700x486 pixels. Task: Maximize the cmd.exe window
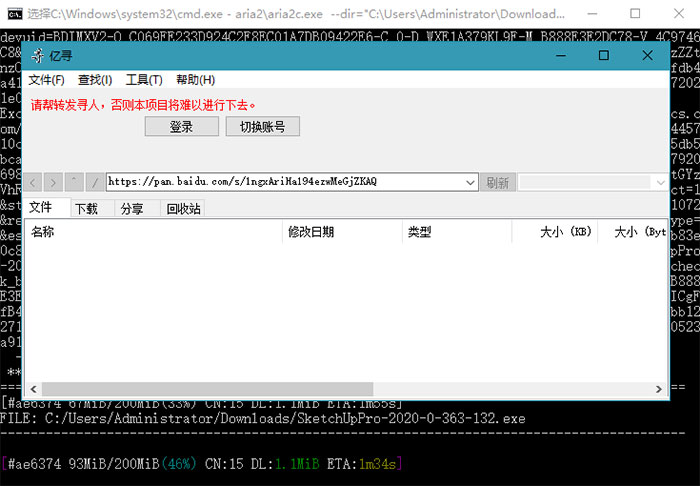(x=635, y=14)
